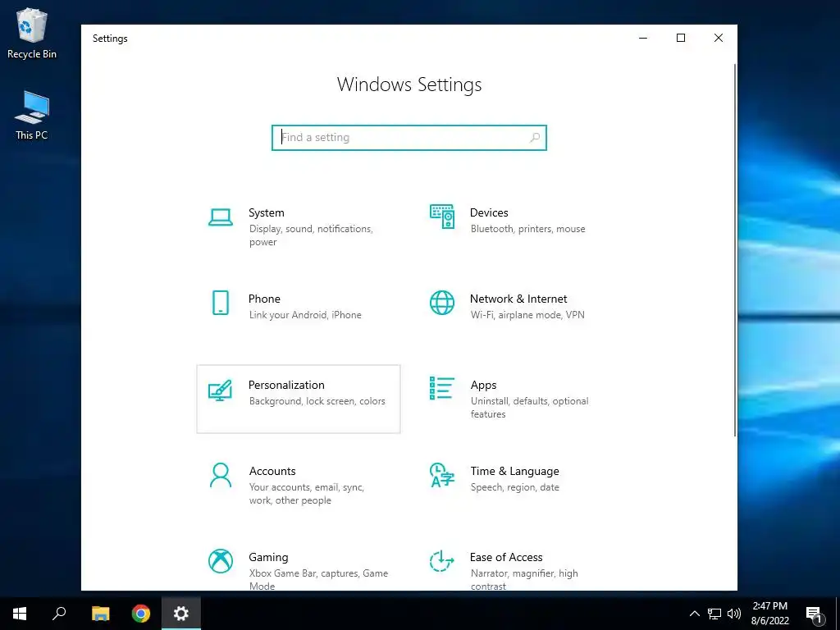Open File Explorer from the taskbar
840x630 pixels.
[x=100, y=614]
